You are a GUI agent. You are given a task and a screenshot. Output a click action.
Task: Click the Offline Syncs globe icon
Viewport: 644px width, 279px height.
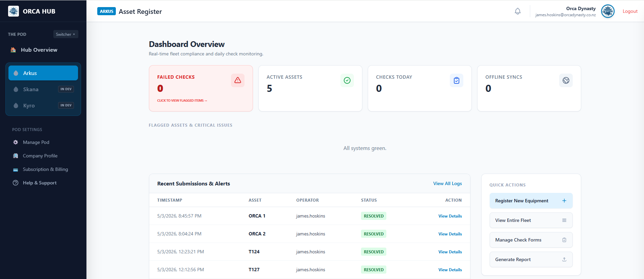[566, 80]
